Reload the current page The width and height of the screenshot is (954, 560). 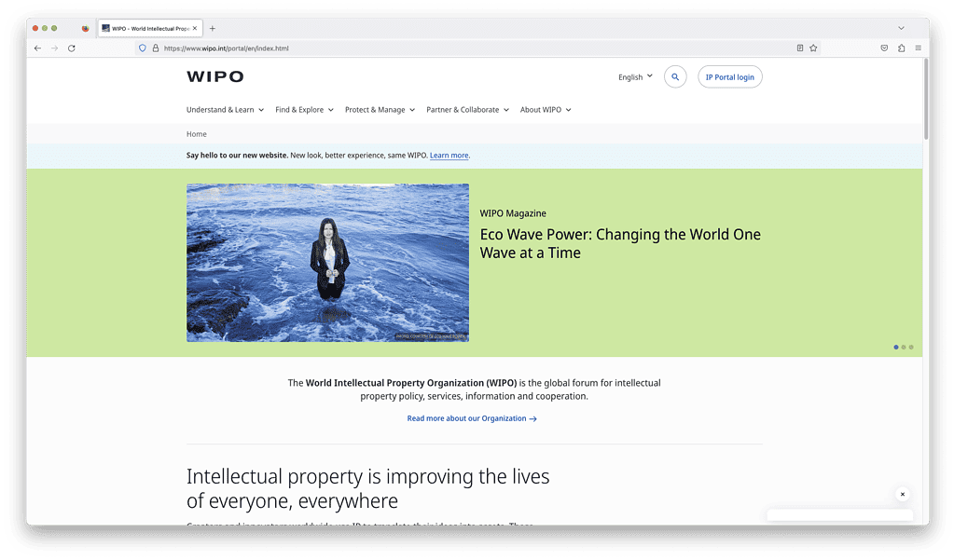coord(72,48)
